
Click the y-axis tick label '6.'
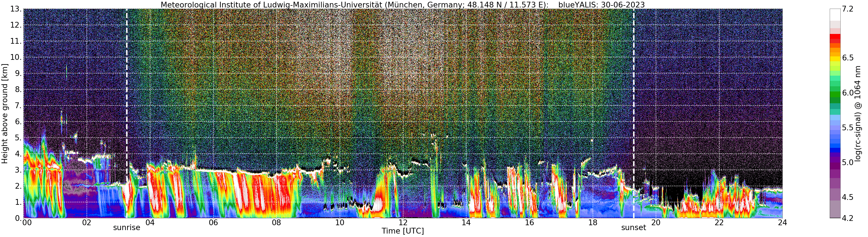(18, 122)
